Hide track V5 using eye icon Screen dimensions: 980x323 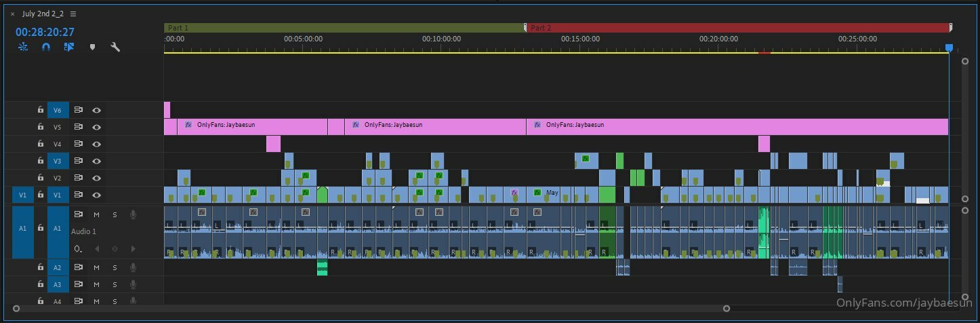pyautogui.click(x=96, y=127)
